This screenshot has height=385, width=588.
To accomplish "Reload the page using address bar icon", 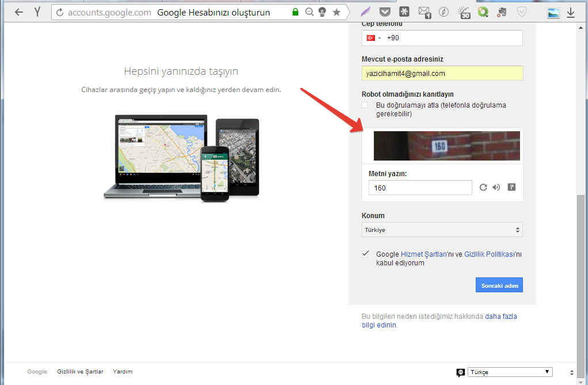I will [60, 12].
